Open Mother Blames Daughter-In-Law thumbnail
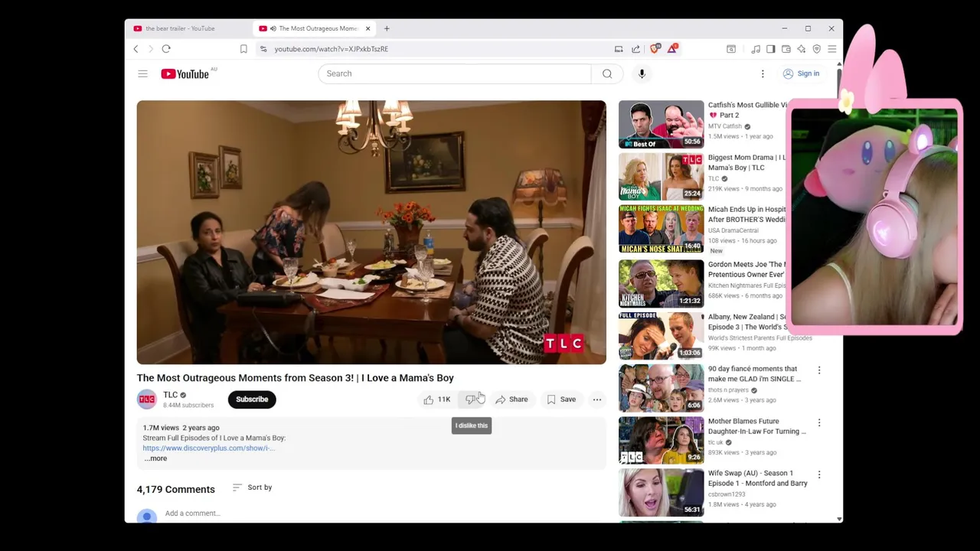 pos(661,440)
